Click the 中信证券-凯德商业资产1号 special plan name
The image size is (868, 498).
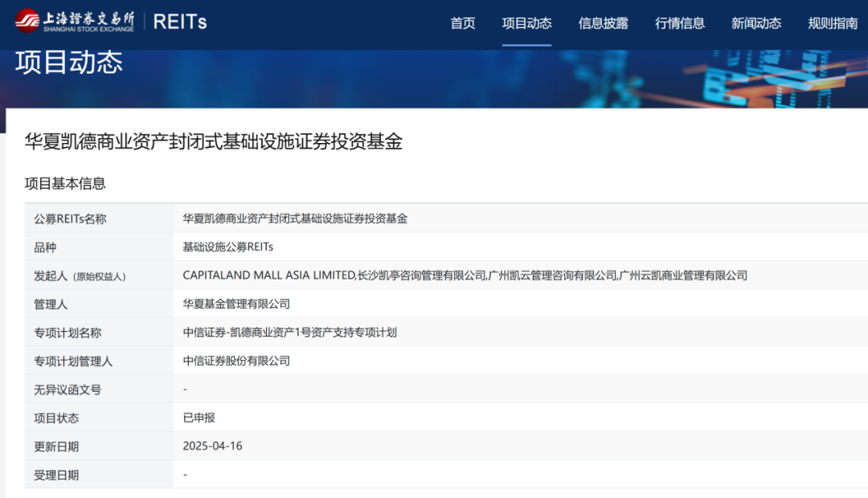click(290, 333)
